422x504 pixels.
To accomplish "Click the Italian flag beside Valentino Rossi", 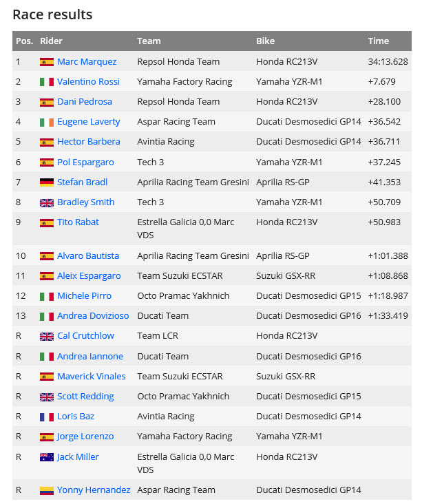I will coord(47,82).
